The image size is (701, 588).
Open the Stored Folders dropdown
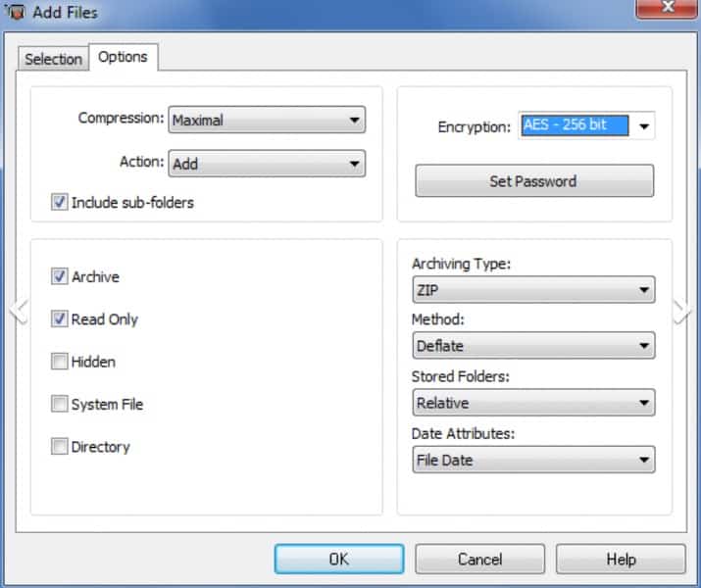click(x=533, y=403)
